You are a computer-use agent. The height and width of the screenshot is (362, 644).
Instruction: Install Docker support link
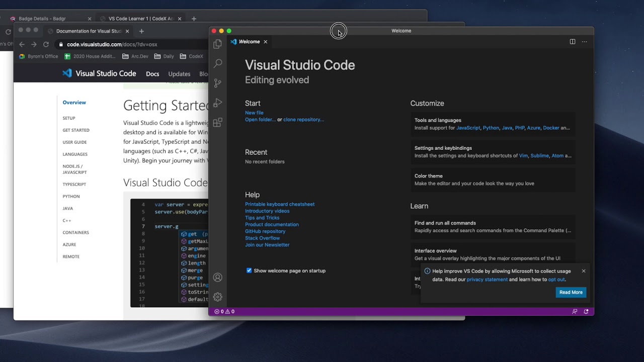(551, 128)
